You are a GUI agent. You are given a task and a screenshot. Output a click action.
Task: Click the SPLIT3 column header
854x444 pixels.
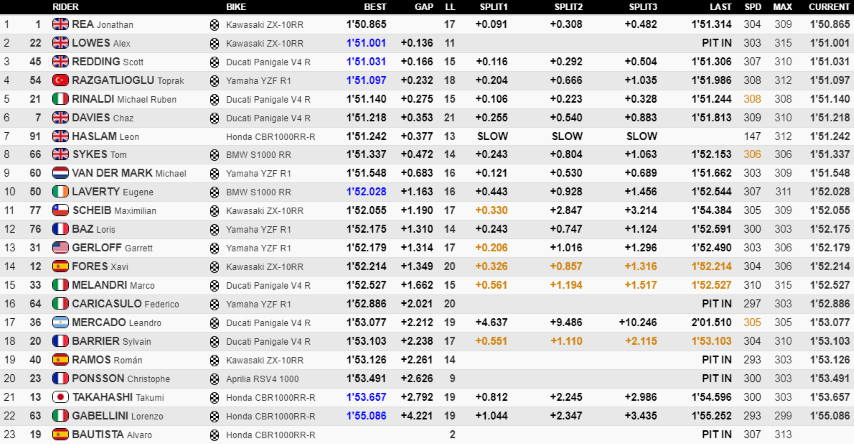click(643, 7)
